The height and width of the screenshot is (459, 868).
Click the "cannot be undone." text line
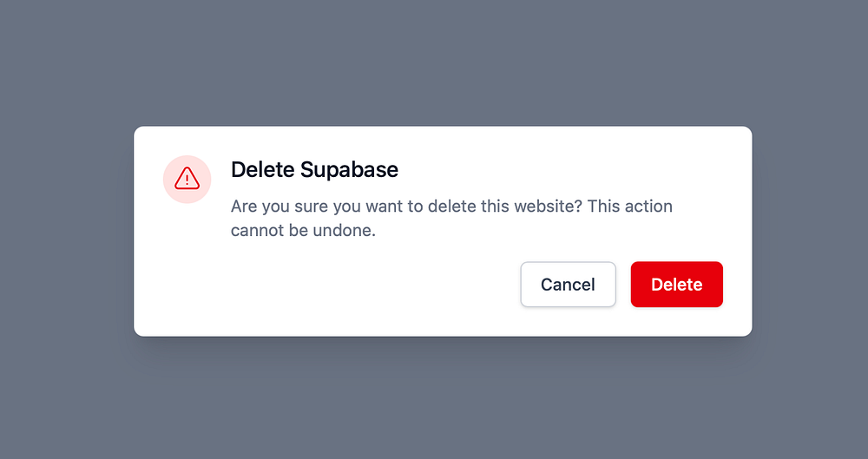click(303, 232)
